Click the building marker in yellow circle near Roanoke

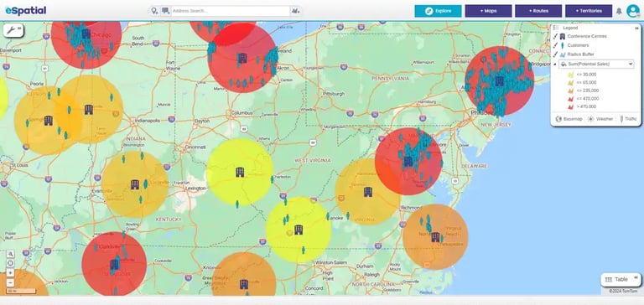point(299,230)
